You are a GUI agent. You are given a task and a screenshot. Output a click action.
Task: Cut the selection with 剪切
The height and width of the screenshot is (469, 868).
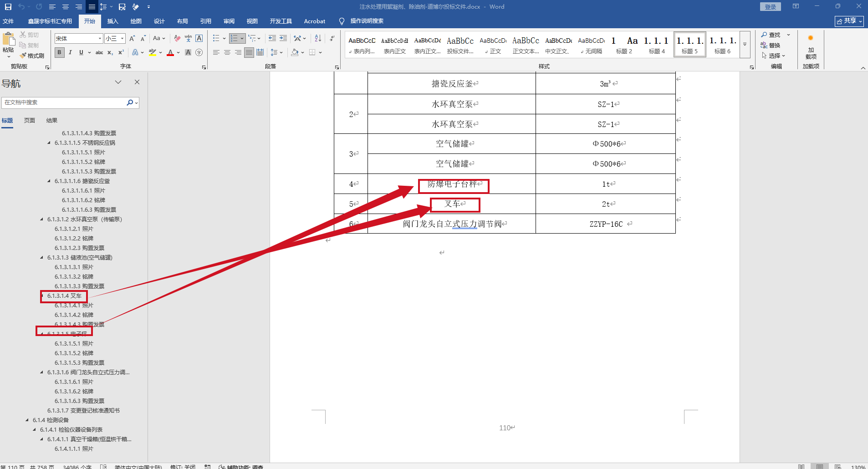[29, 35]
